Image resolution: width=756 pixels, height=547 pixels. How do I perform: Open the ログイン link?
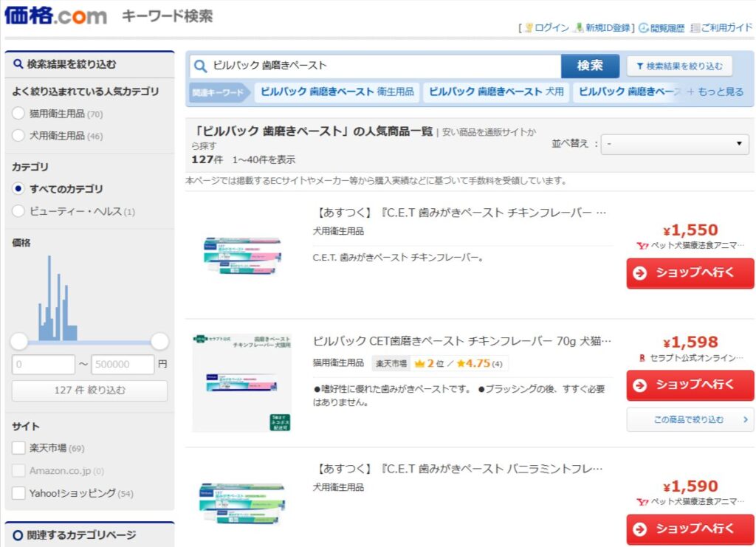click(551, 28)
